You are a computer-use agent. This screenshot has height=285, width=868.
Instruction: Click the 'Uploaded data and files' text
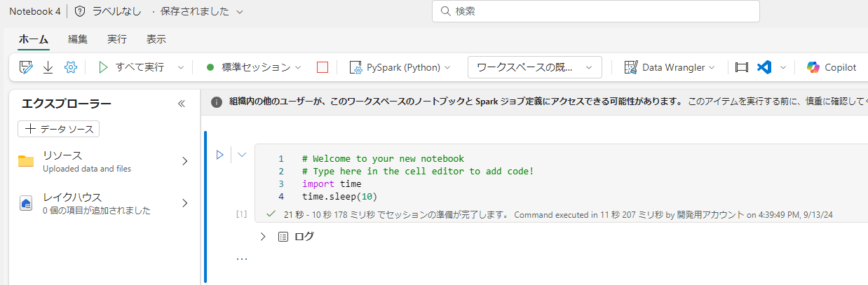click(87, 169)
